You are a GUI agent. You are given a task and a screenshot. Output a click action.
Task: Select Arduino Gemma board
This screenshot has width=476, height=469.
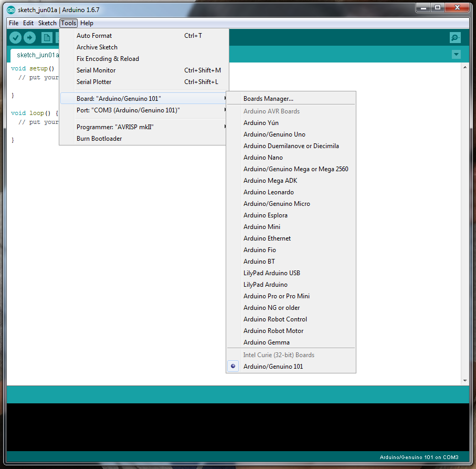pos(291,342)
